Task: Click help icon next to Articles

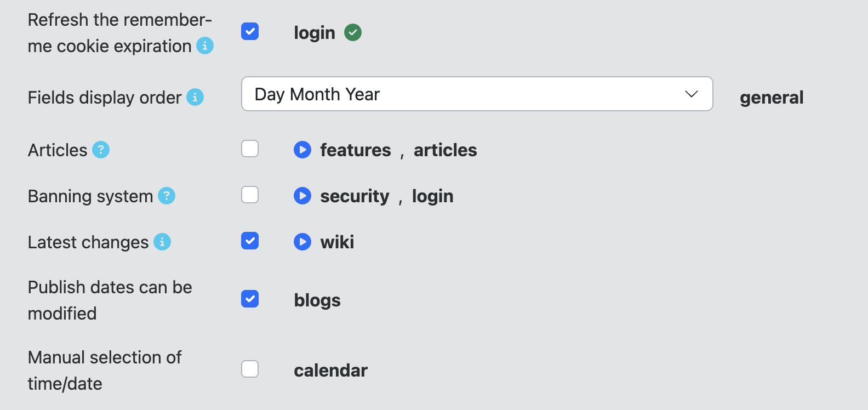Action: click(101, 150)
